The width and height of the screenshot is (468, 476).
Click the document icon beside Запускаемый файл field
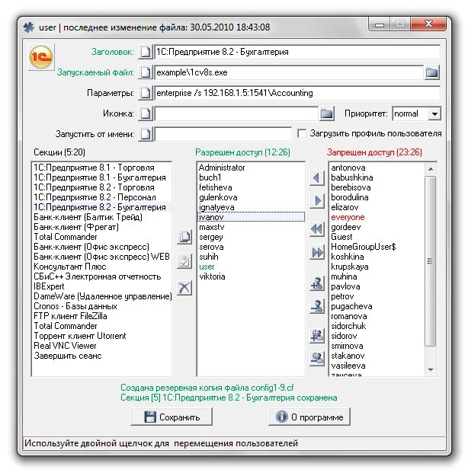(x=146, y=72)
